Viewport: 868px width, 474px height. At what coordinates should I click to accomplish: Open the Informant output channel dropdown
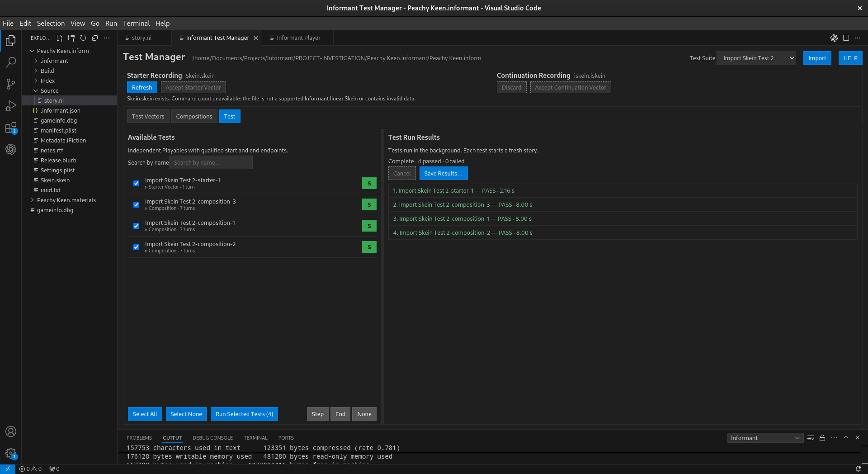coord(765,438)
